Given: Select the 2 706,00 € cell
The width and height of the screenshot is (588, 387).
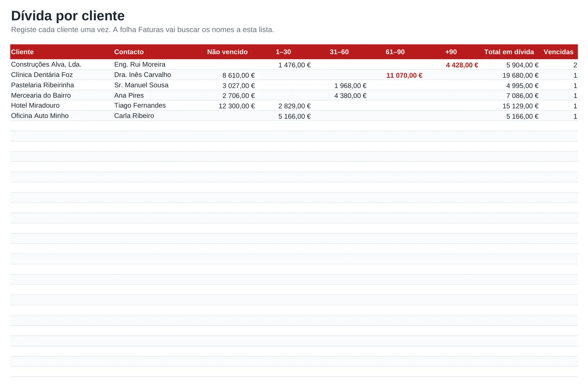Looking at the screenshot, I should (x=239, y=96).
